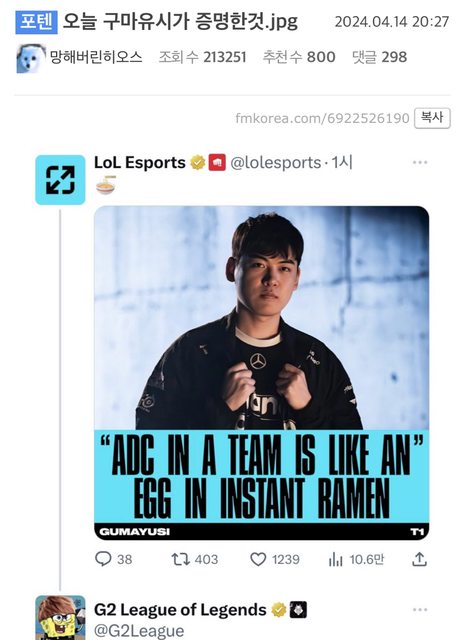Click G2 samurai affiliate badge icon
Screen dimensions: 465x640
298,610
